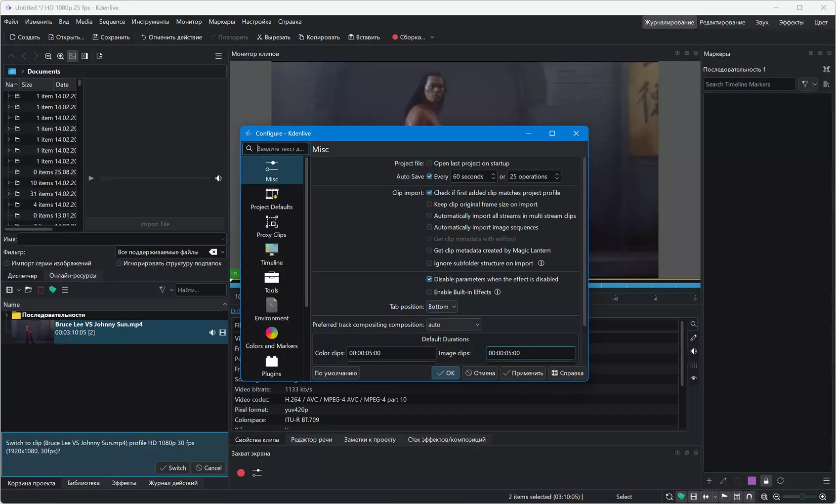Switch to Онлайн-ресурсы tab
The width and height of the screenshot is (836, 504).
[73, 276]
